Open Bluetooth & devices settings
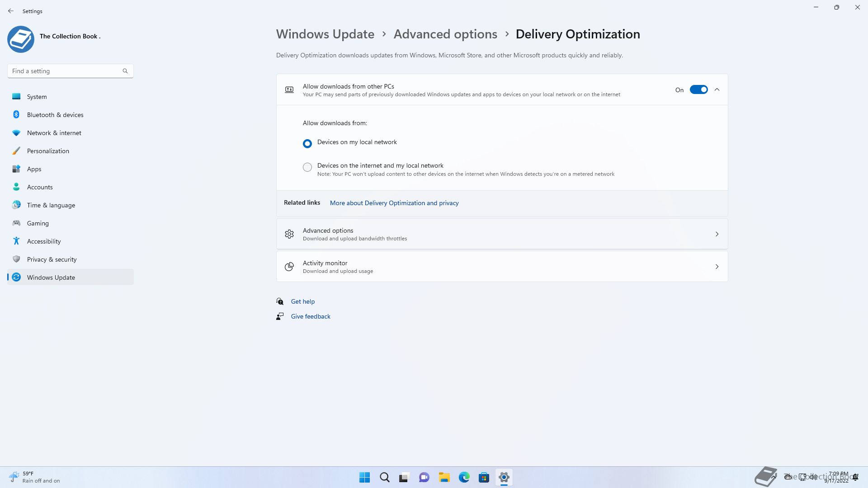 click(x=70, y=115)
